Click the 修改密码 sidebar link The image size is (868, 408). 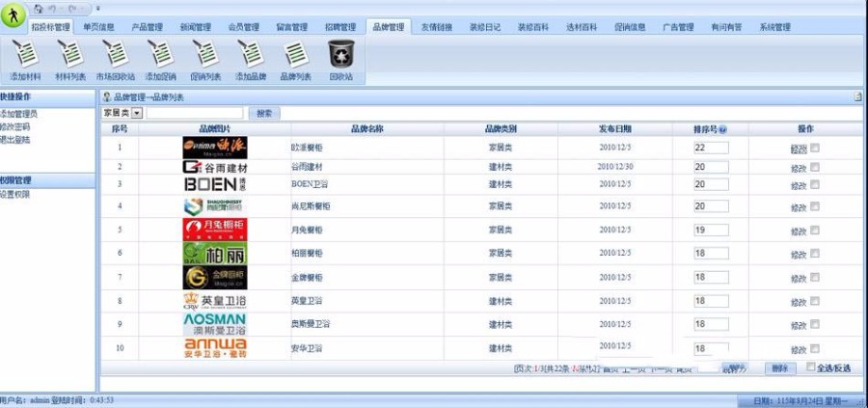click(x=14, y=126)
